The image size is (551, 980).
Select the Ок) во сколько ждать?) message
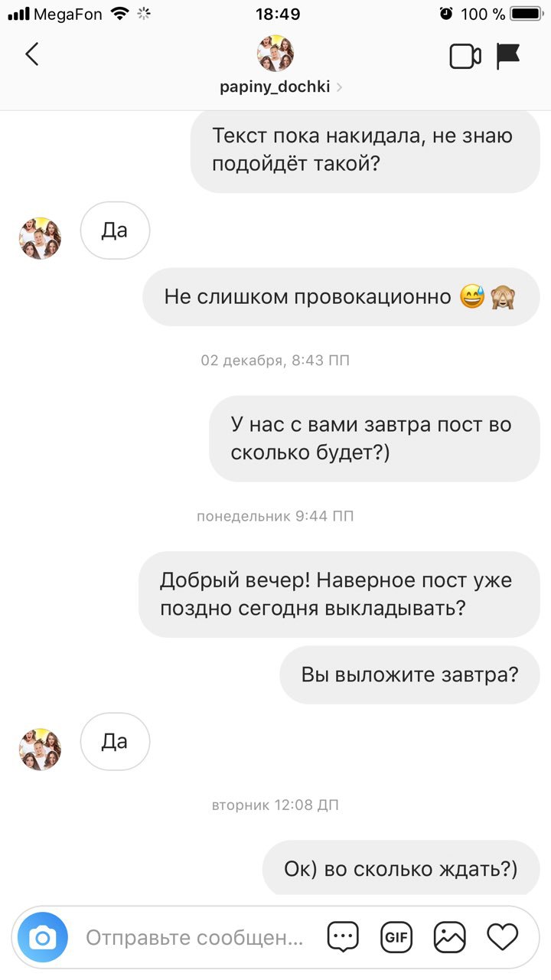401,868
